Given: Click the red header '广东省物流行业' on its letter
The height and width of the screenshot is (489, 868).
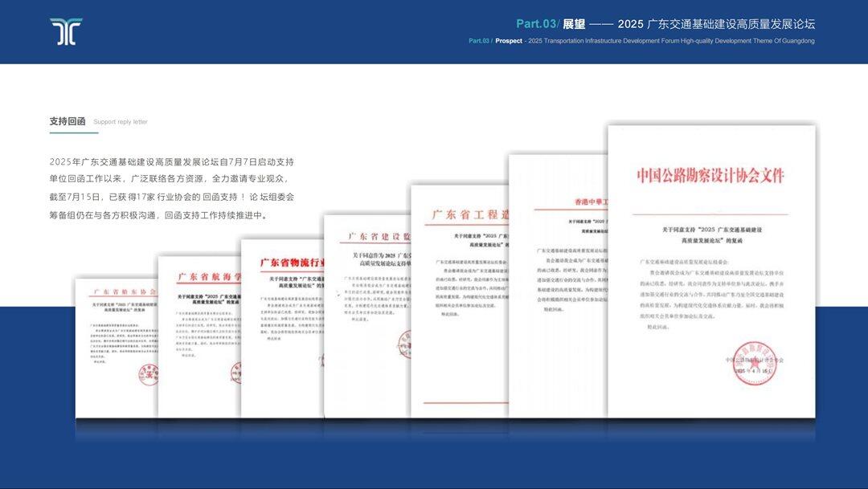Looking at the screenshot, I should 292,263.
